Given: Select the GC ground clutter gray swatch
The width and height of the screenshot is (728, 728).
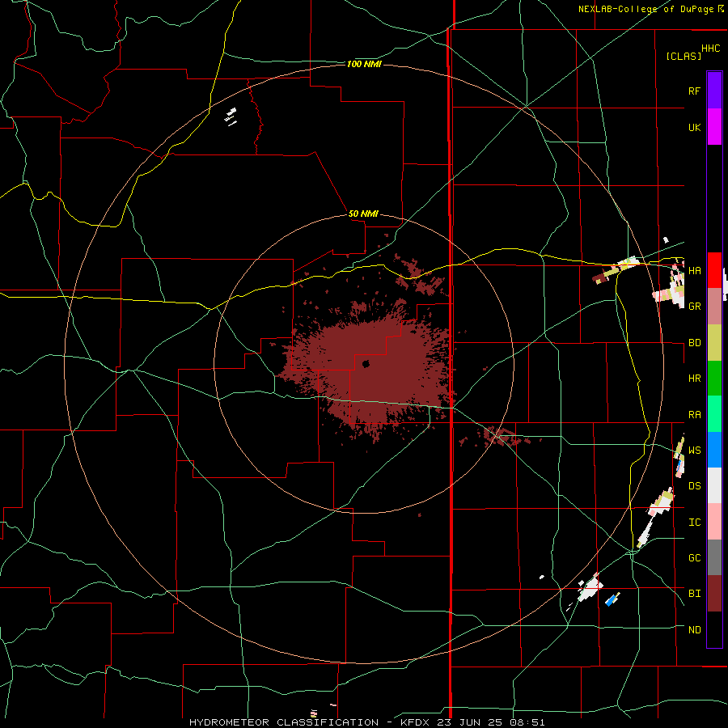Looking at the screenshot, I should (x=714, y=557).
